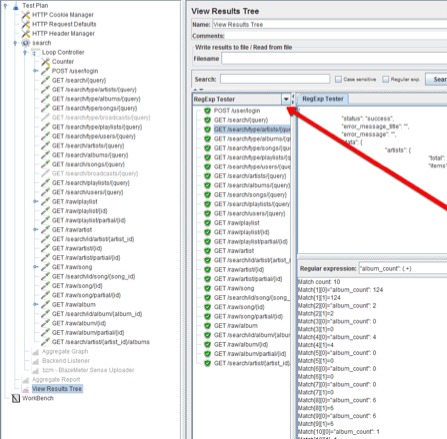Click green shield beside GET /raw/artist result
The width and height of the screenshot is (447, 439).
pos(208,251)
